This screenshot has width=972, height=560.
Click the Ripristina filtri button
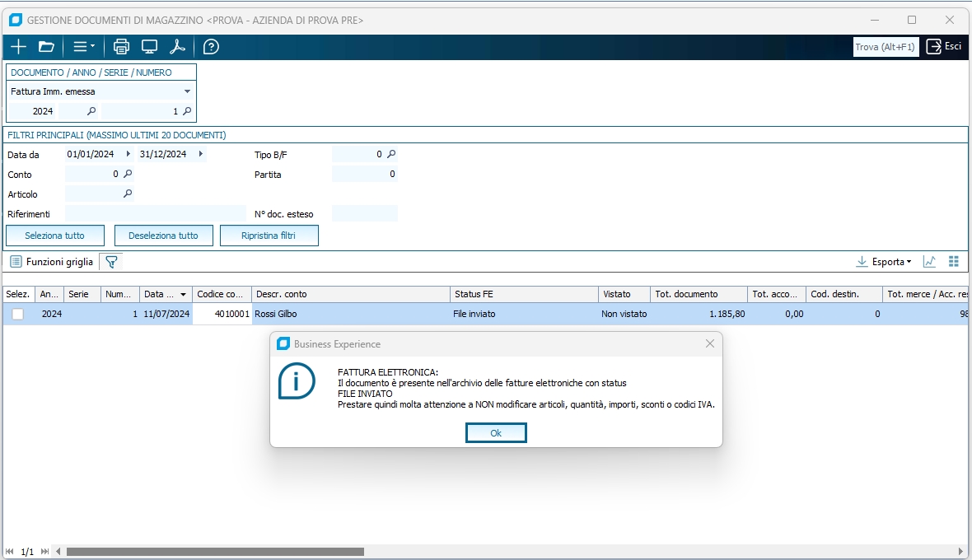coord(269,236)
